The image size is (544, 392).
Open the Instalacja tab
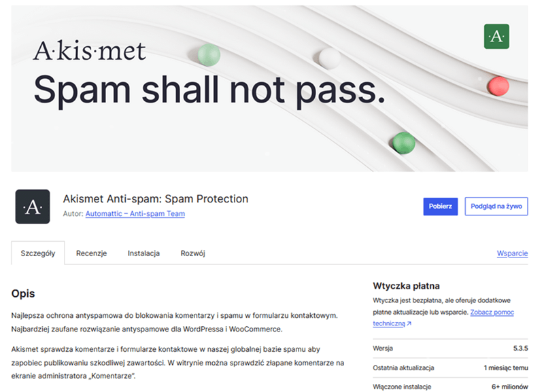(x=143, y=253)
